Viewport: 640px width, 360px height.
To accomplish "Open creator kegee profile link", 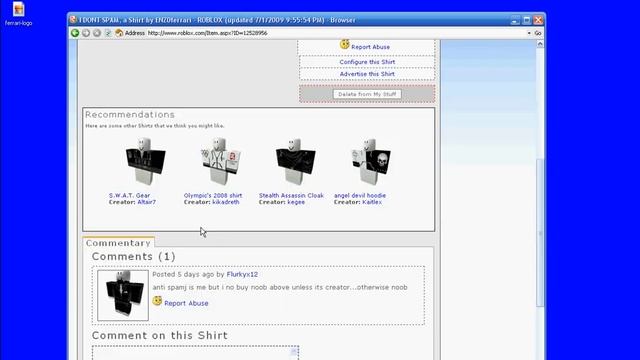I will tap(296, 202).
